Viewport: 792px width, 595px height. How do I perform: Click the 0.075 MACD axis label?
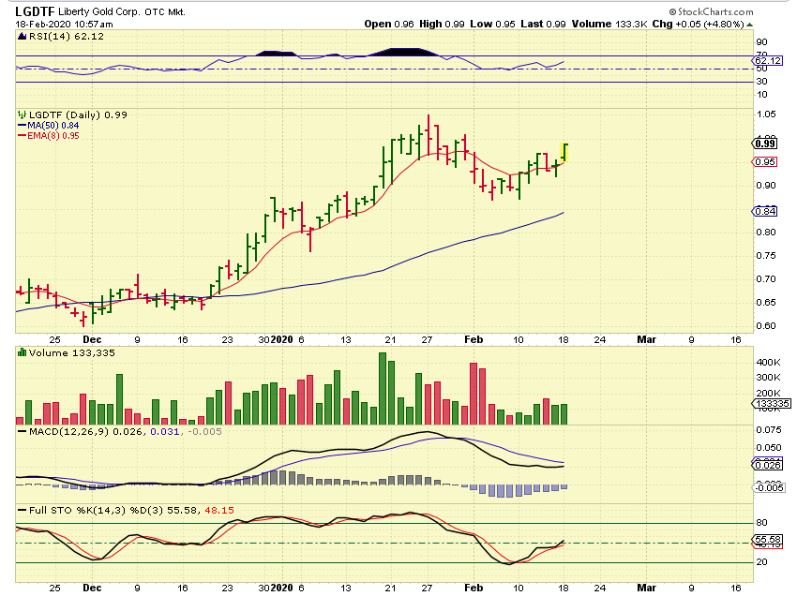(x=768, y=429)
